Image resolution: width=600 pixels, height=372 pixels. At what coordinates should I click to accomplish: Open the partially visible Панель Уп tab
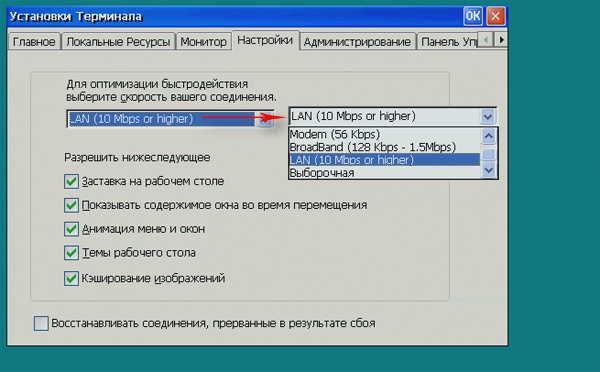pos(448,41)
